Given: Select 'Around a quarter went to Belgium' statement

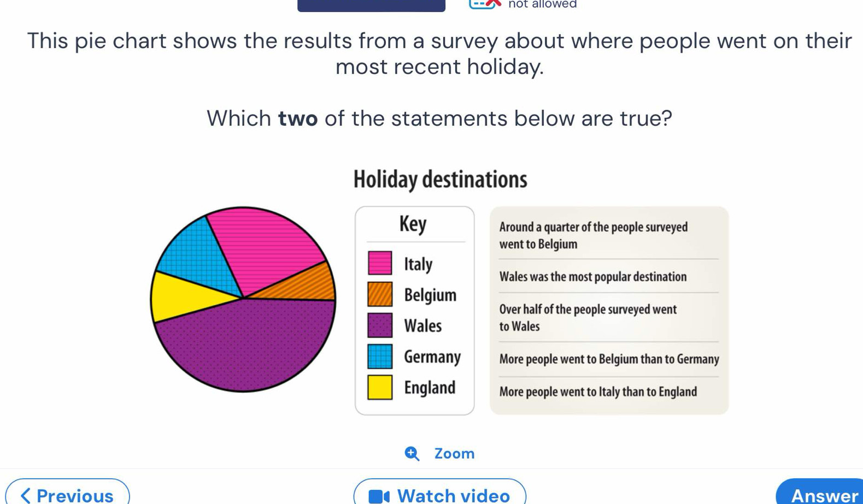Looking at the screenshot, I should point(593,235).
